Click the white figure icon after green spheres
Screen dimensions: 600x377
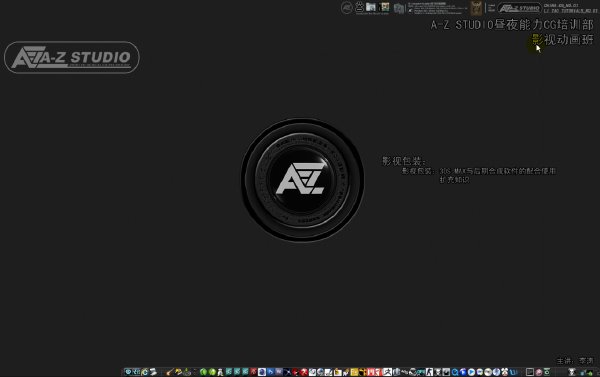pyautogui.click(x=220, y=372)
